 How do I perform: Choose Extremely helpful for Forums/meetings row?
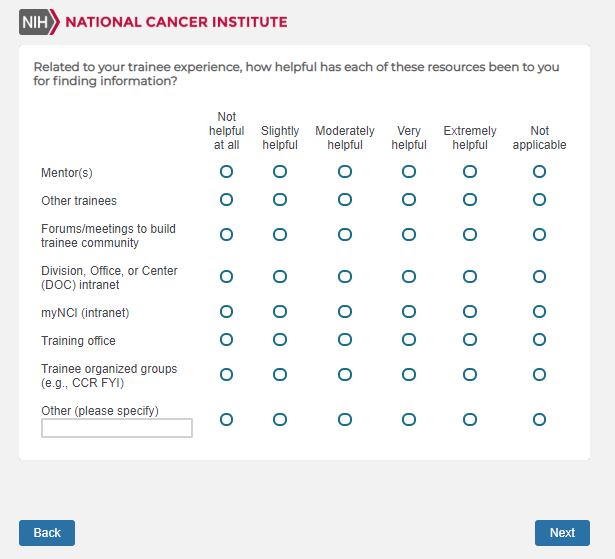coord(470,235)
